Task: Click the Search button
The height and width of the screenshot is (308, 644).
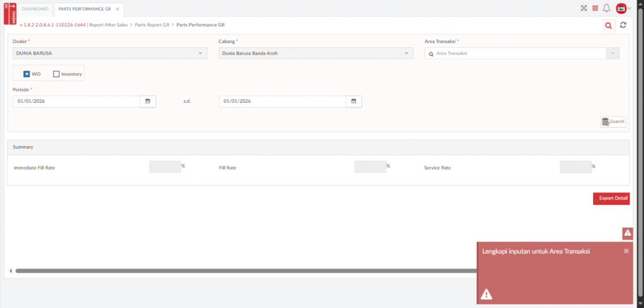Action: (613, 122)
